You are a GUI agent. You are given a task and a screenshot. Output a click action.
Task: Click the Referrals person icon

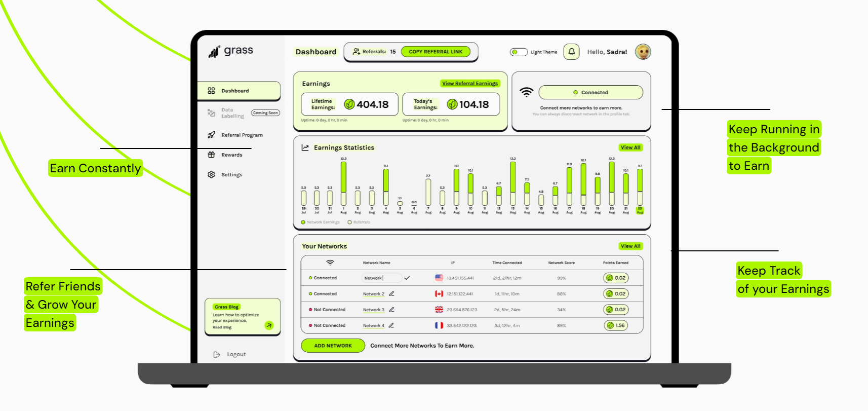coord(356,52)
